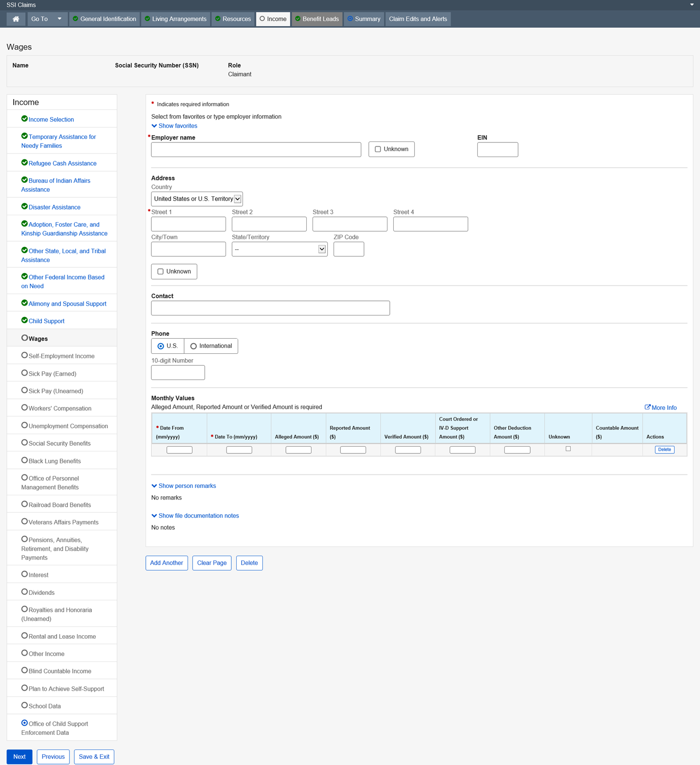Click the status circle icon beside Self-Employment Income
Viewport: 700px width, 765px height.
pos(24,355)
